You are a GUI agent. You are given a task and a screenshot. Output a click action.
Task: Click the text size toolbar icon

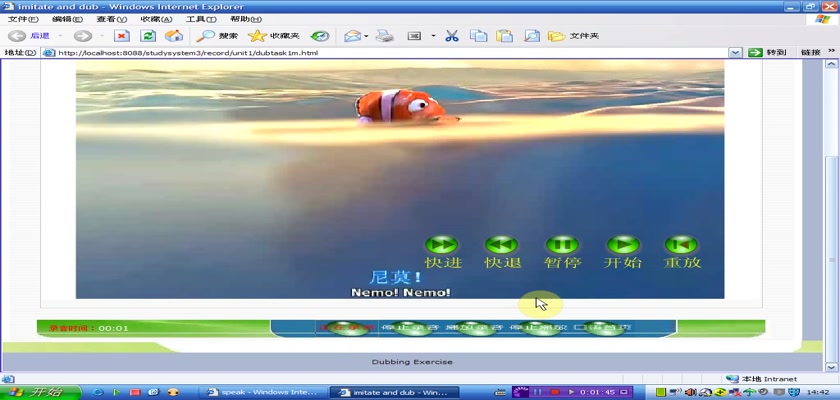(415, 36)
